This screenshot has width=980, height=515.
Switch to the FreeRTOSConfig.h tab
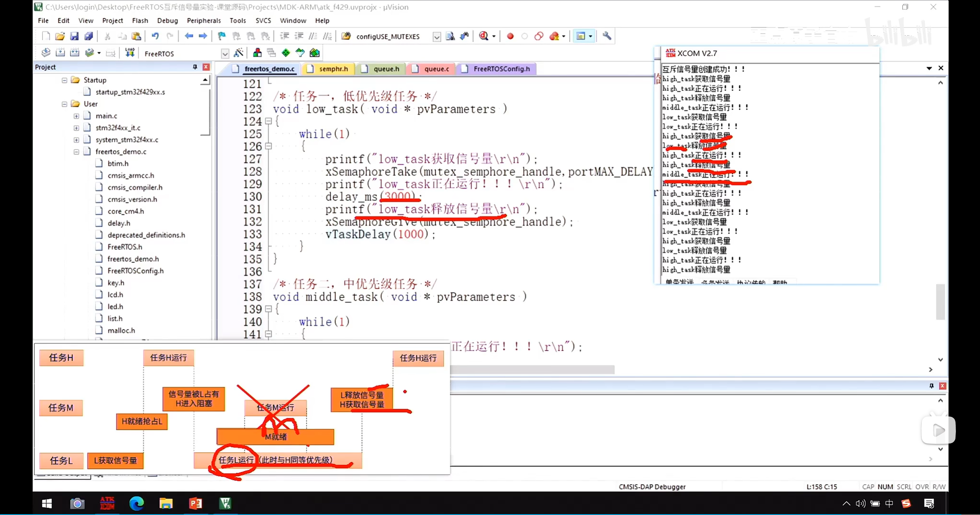tap(501, 69)
